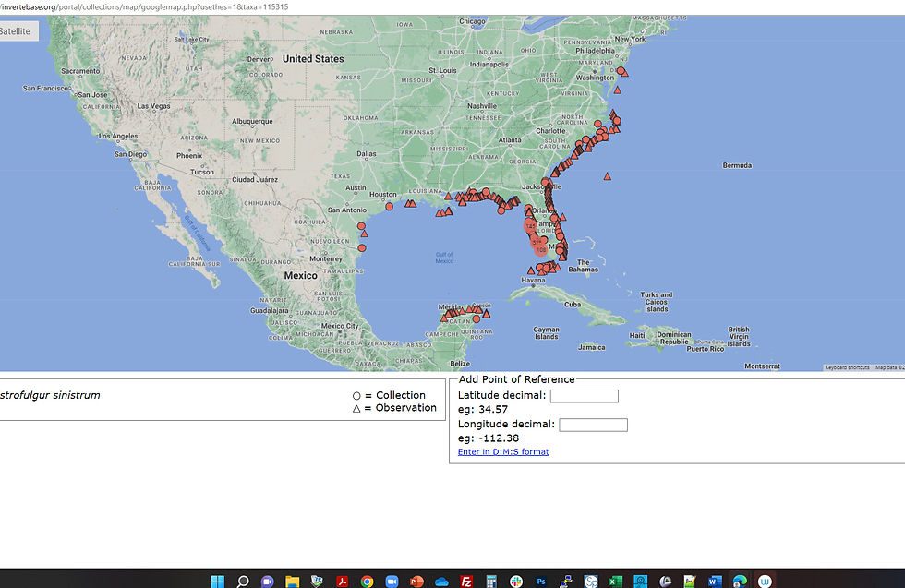Click the species name 'strofulgur sinistrum'

tap(50, 395)
